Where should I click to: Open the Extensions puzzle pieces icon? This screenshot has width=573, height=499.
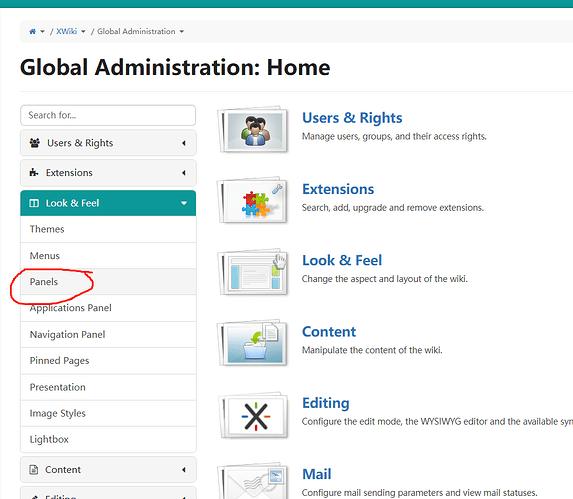click(254, 202)
